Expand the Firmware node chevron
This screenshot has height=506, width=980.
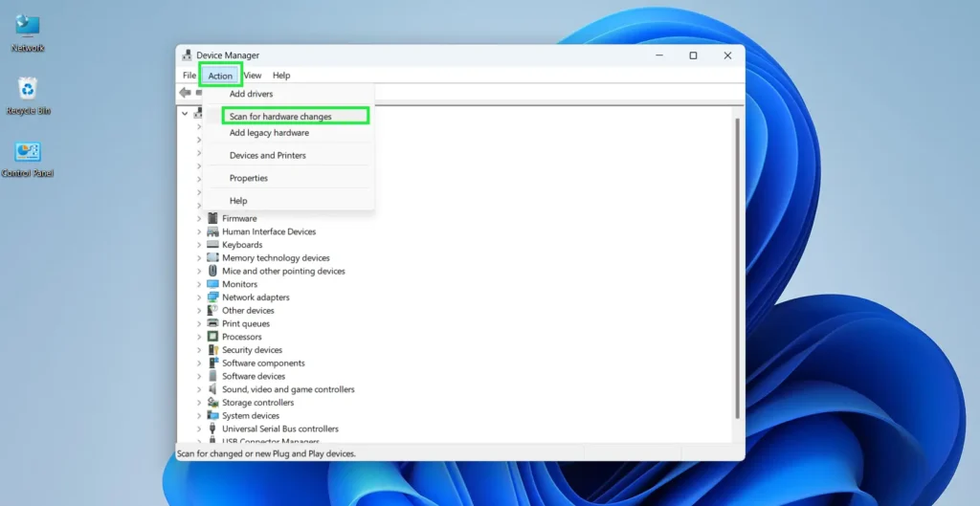click(199, 219)
